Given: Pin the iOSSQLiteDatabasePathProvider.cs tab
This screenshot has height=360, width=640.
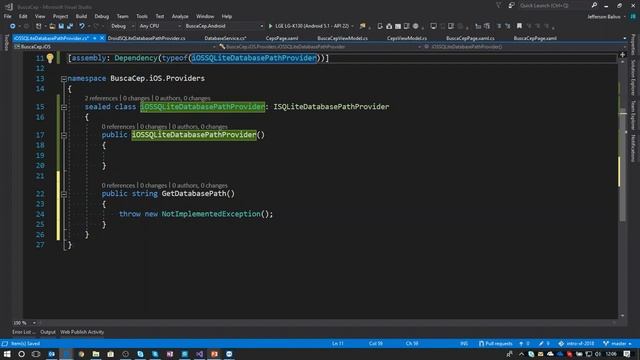Looking at the screenshot, I should [x=95, y=38].
